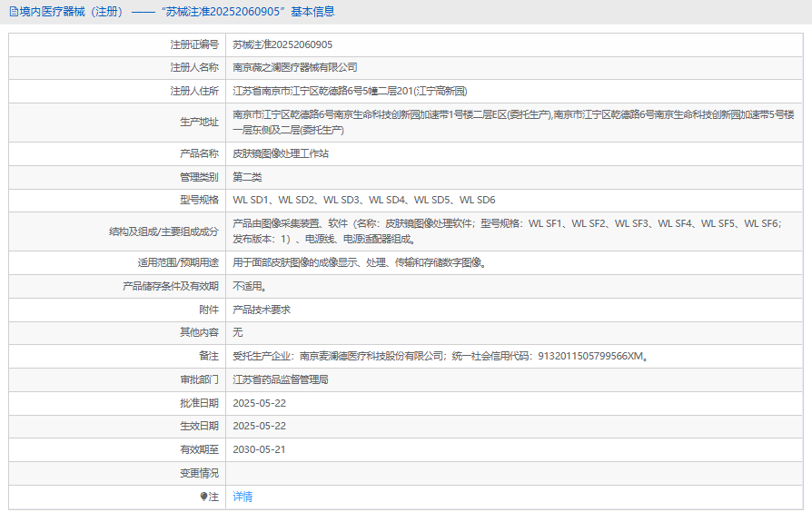812x512 pixels.
Task: Select the 型号规格 value WL SD1 to SD6
Action: click(363, 200)
